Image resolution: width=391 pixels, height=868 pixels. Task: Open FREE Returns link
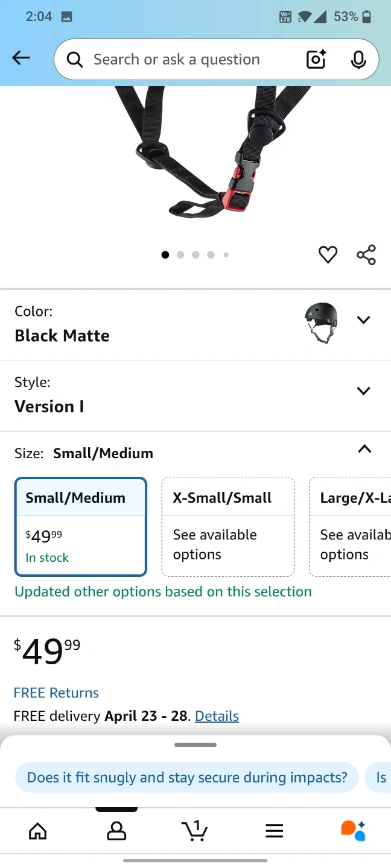click(56, 693)
